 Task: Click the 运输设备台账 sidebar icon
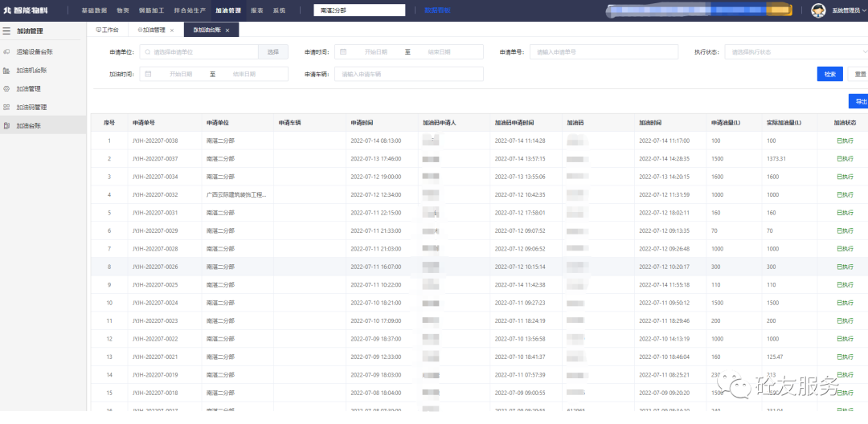coord(7,51)
